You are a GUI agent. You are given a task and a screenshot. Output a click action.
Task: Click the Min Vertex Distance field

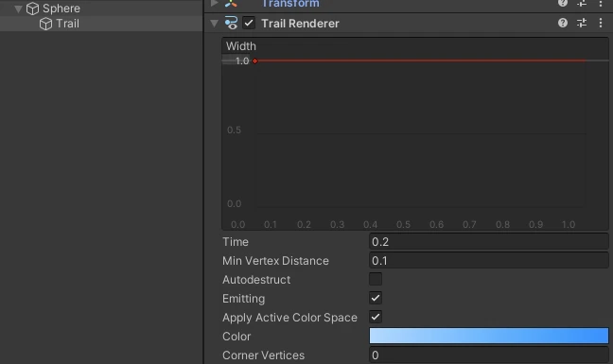click(489, 261)
